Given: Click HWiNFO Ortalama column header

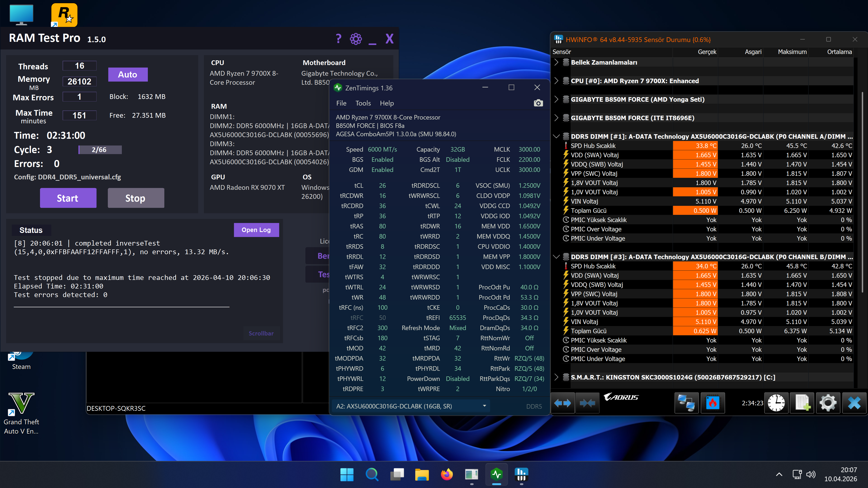Looking at the screenshot, I should 831,52.
